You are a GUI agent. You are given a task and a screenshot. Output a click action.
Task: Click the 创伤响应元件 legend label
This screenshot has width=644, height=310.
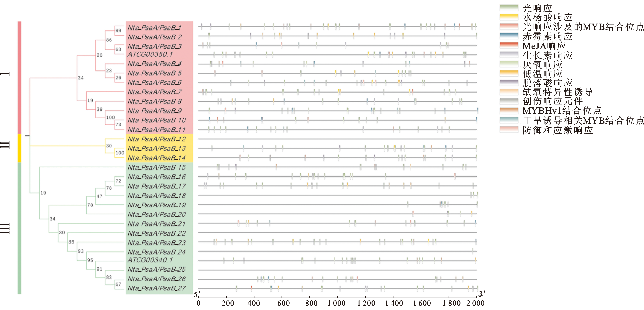coord(553,101)
